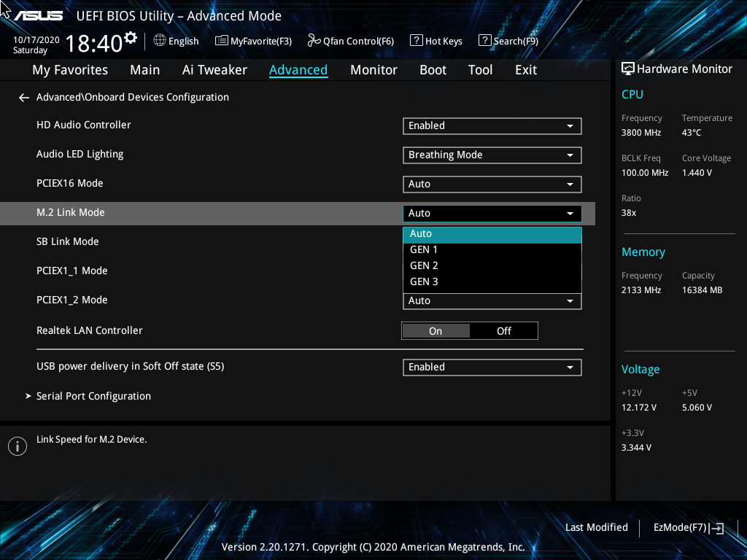Click the PCIEX1_1 Mode label

tap(72, 271)
